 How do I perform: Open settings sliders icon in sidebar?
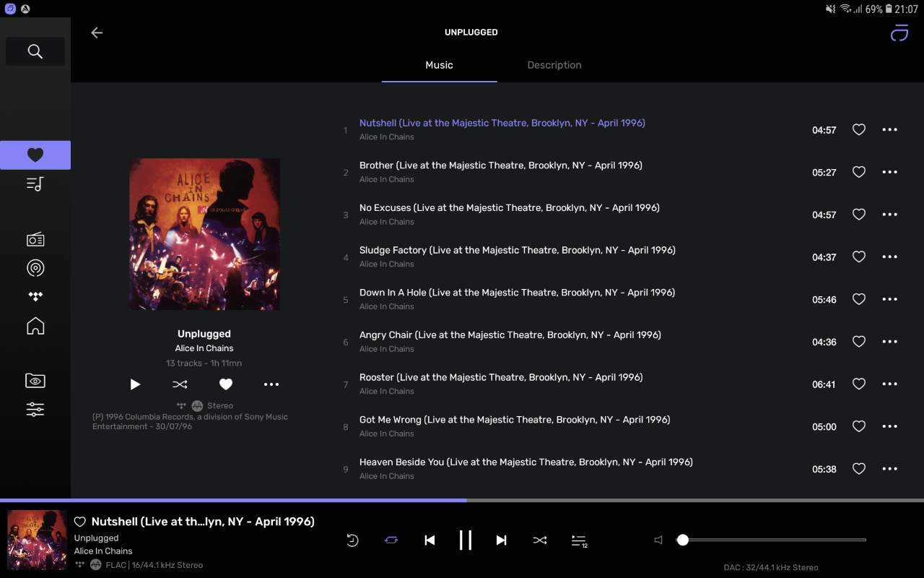[x=35, y=410]
